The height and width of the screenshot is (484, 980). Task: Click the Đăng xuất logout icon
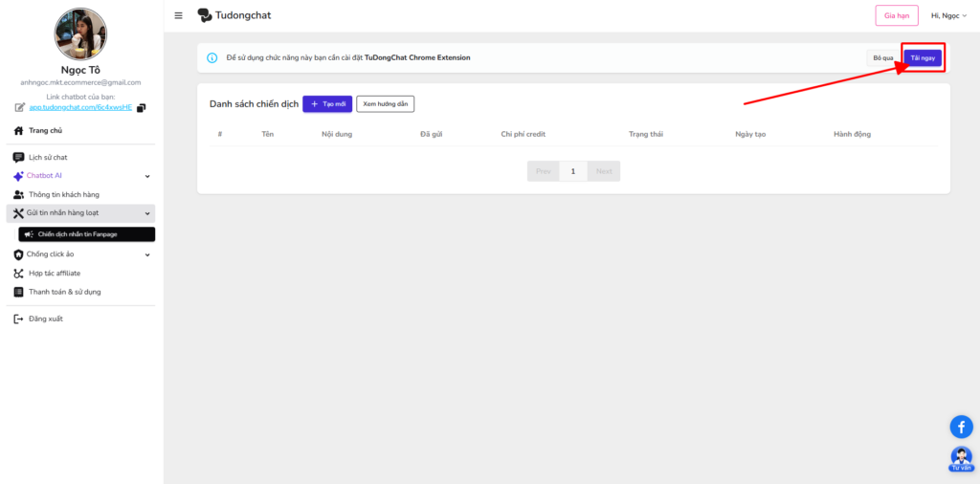[x=19, y=319]
